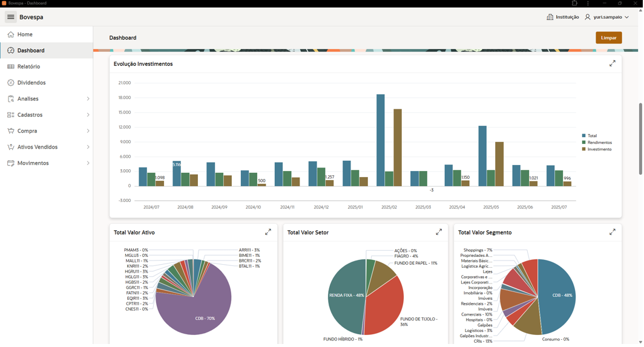The width and height of the screenshot is (644, 347).
Task: Click the Bovespa application title
Action: pyautogui.click(x=31, y=17)
